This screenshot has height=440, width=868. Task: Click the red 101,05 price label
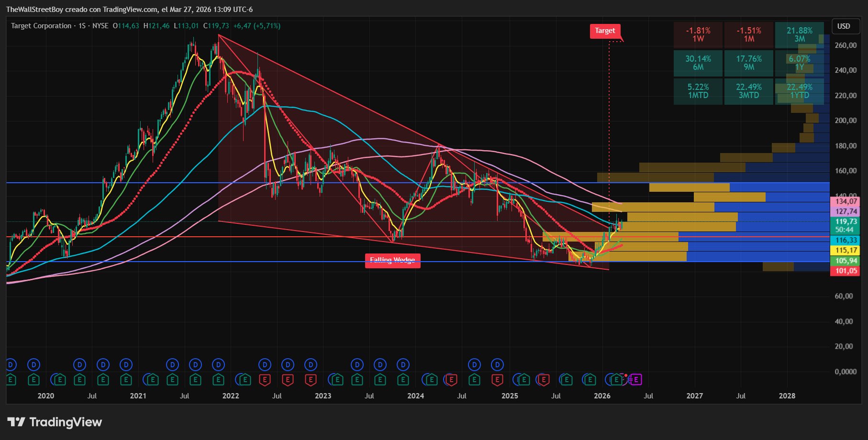click(x=846, y=271)
